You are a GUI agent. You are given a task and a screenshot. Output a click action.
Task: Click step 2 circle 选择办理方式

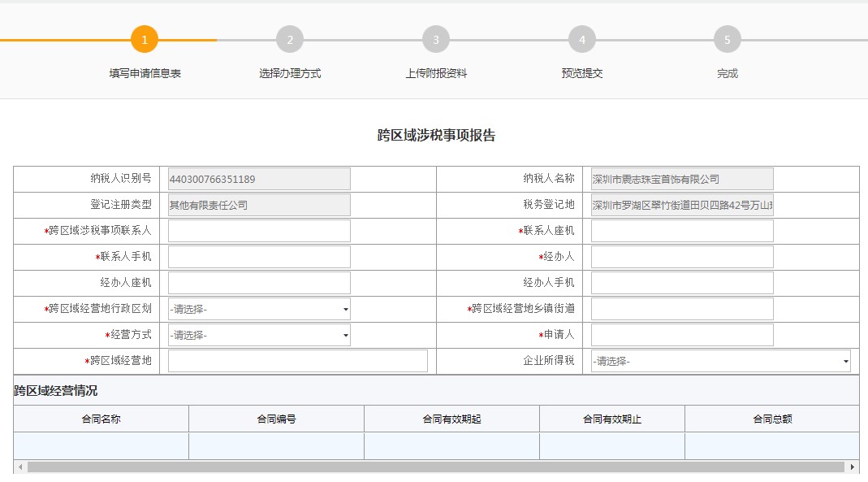coord(290,39)
